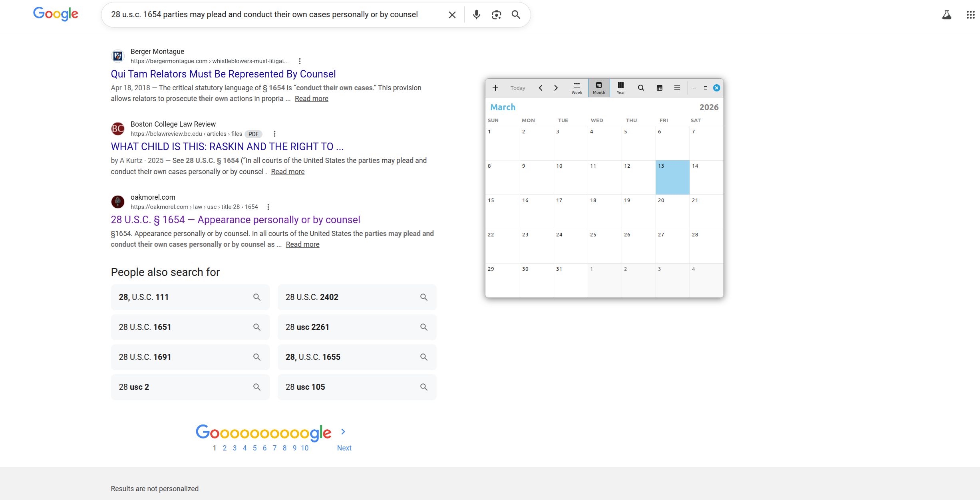Go to next month with right chevron
The image size is (980, 500).
(x=556, y=88)
